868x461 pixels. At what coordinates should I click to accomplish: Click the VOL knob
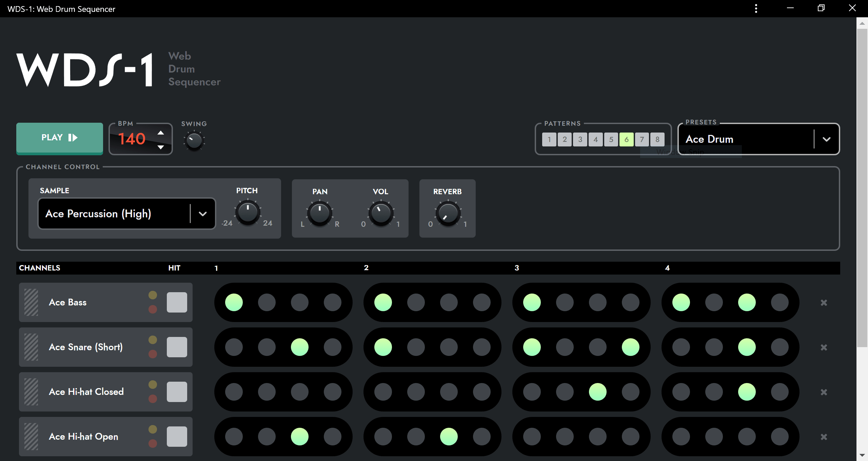point(381,214)
